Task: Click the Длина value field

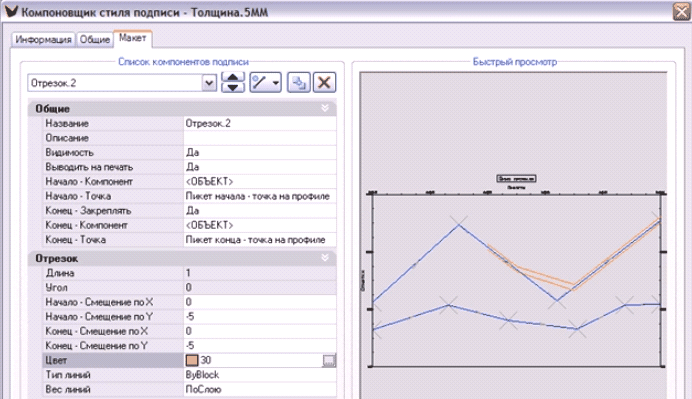Action: tap(260, 273)
